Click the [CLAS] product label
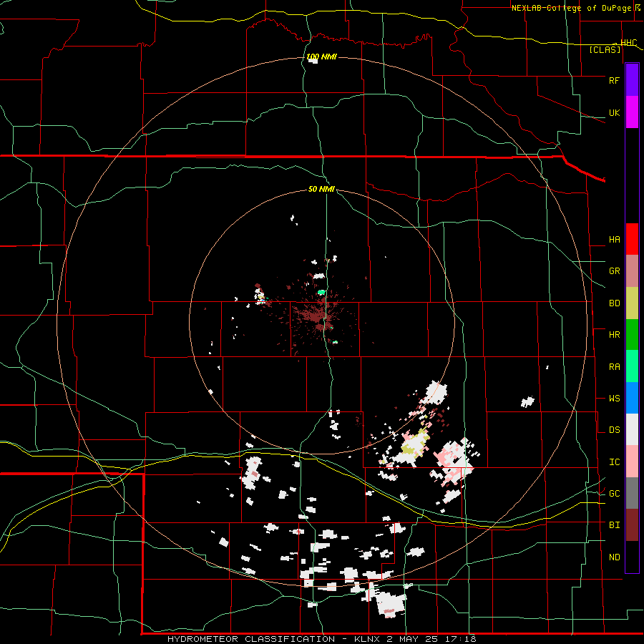644x644 pixels. (x=605, y=49)
